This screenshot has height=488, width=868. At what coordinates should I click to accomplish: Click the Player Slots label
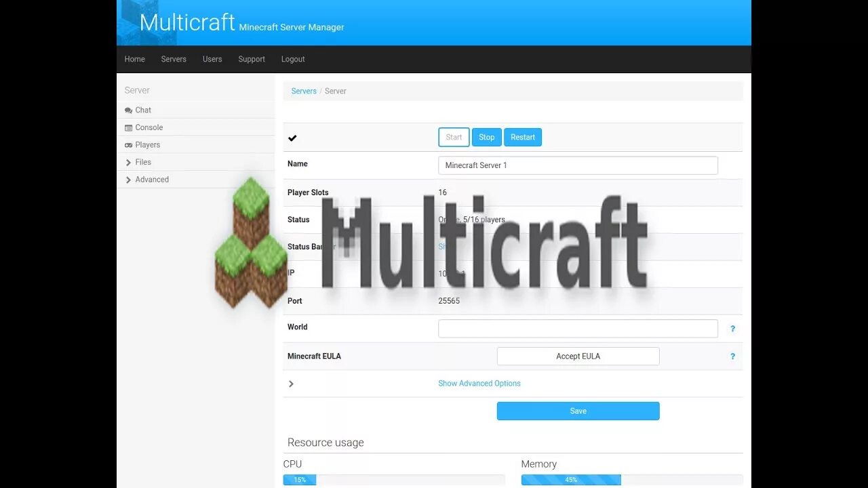tap(308, 192)
